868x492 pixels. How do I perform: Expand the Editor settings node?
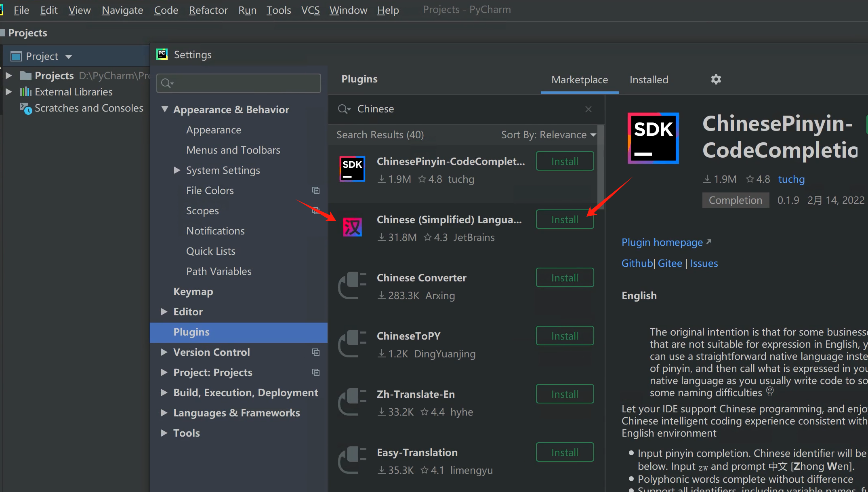164,312
